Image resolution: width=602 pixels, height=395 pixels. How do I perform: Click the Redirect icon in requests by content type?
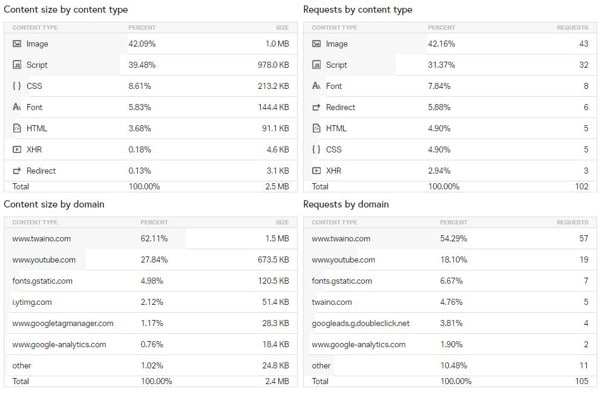point(316,107)
